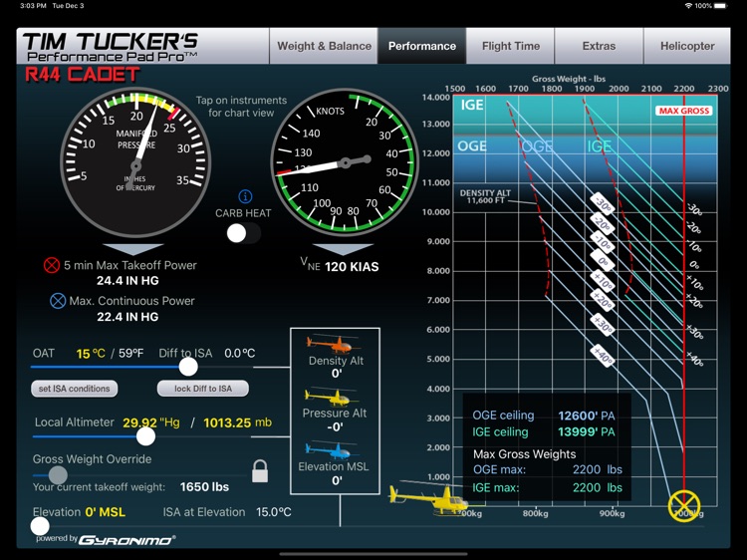The image size is (747, 560).
Task: Click the takeoff weight 1650 lbs value
Action: tap(204, 487)
